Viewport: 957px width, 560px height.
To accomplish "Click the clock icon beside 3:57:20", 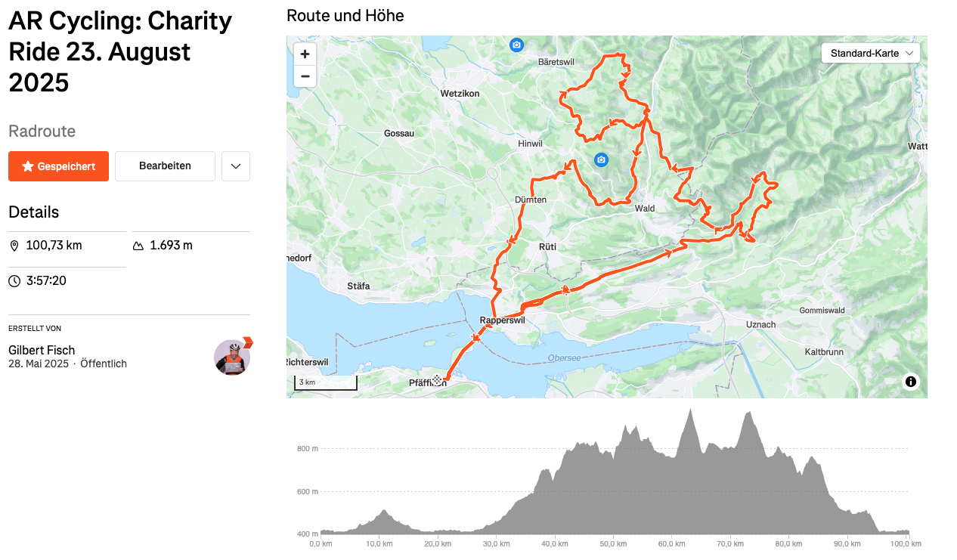I will 14,281.
